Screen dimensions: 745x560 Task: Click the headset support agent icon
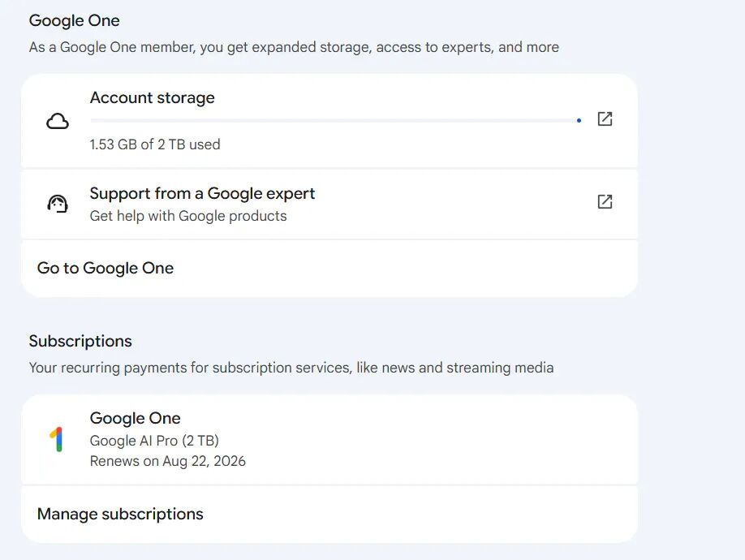click(58, 204)
